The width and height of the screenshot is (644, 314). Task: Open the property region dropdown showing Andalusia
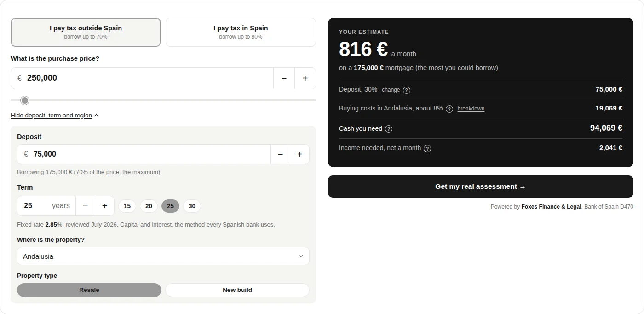pos(163,256)
